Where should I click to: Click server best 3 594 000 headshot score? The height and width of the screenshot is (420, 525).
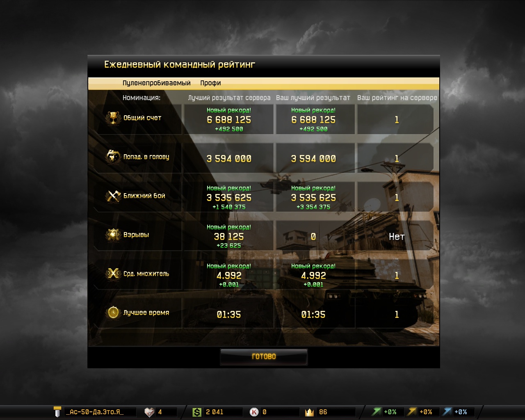(229, 159)
